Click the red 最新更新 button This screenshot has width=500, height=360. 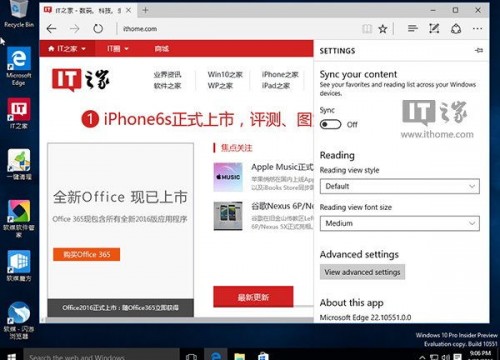253,297
